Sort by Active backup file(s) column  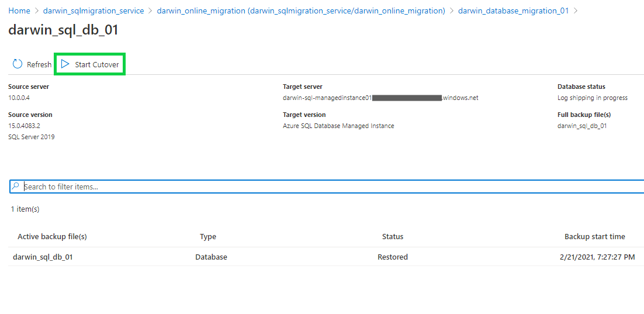click(52, 237)
